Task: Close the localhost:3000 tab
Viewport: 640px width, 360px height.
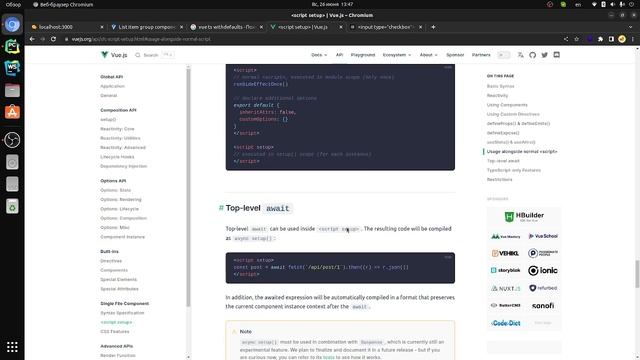Action: point(102,27)
